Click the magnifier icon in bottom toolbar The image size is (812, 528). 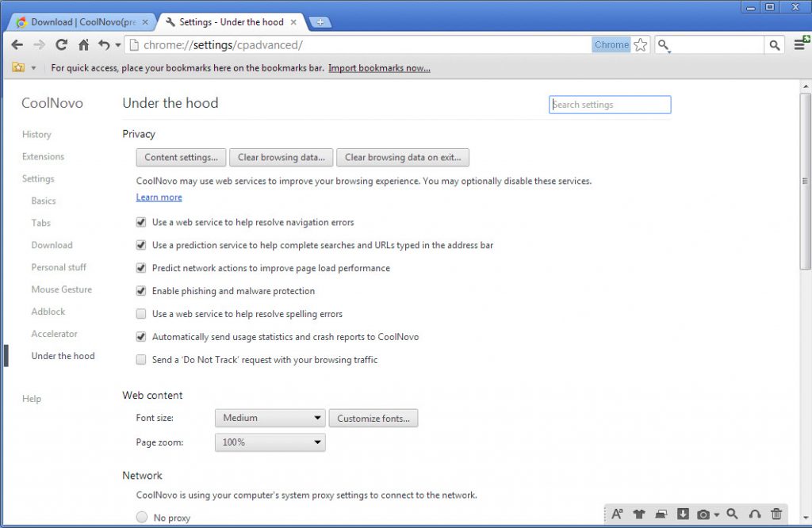(x=732, y=514)
